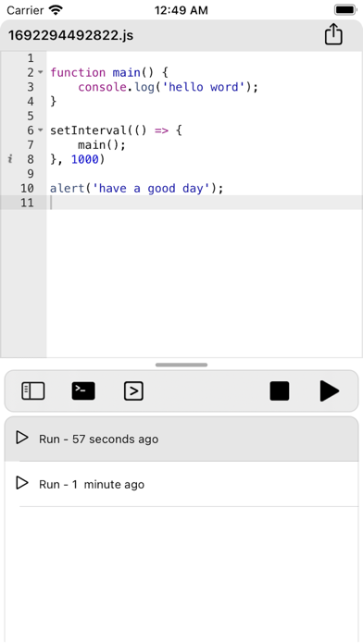Click line number 9 in gutter

tap(31, 174)
